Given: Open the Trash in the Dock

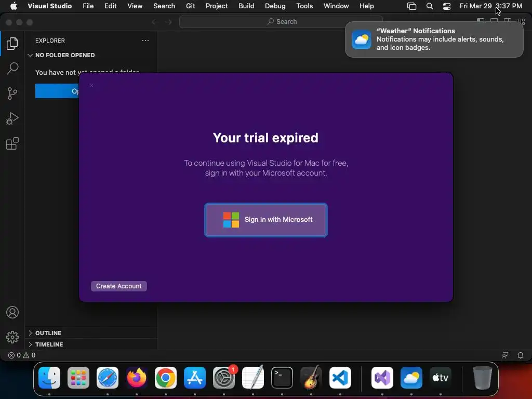Looking at the screenshot, I should 483,377.
